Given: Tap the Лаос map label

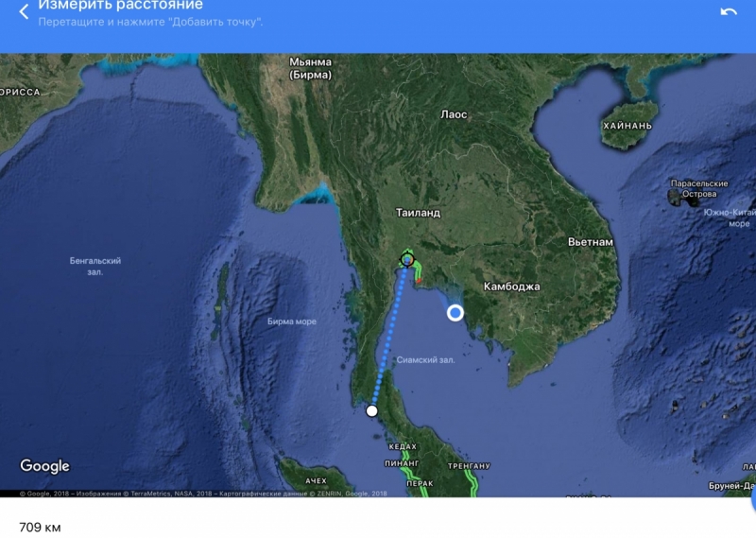Looking at the screenshot, I should click(x=454, y=114).
